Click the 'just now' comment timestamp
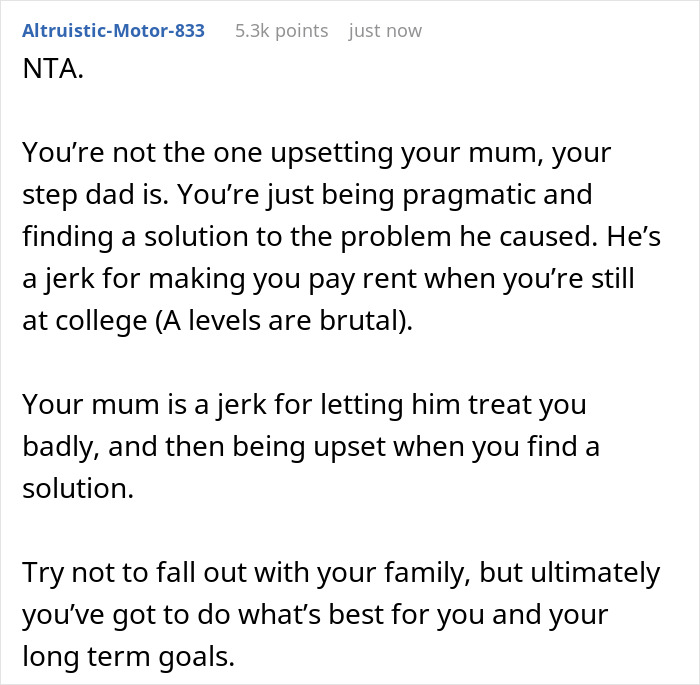 385,31
